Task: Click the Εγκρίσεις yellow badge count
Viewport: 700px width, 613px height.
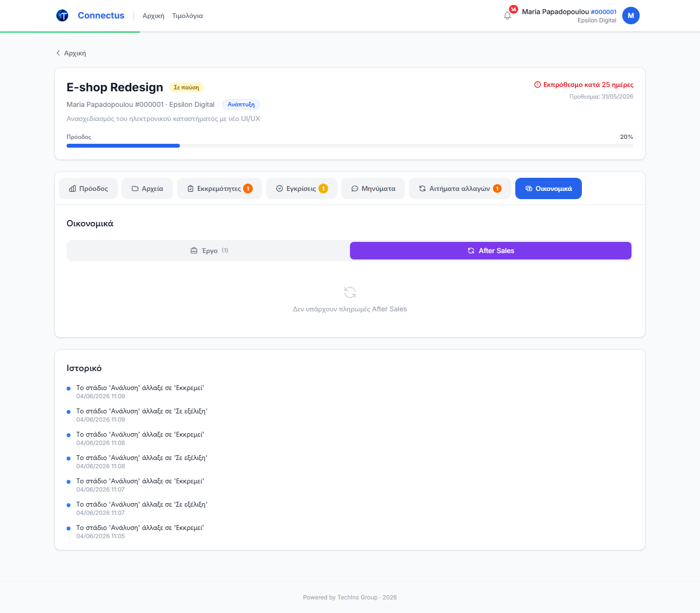Action: point(323,188)
